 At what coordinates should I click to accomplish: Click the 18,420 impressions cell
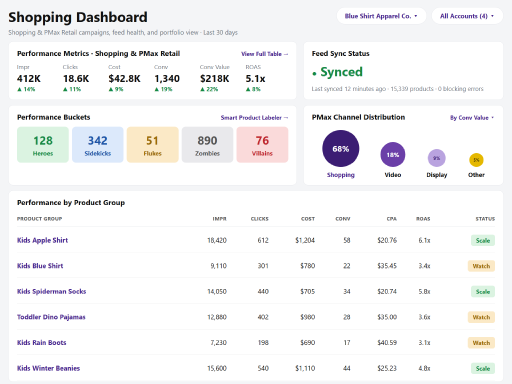(x=217, y=240)
